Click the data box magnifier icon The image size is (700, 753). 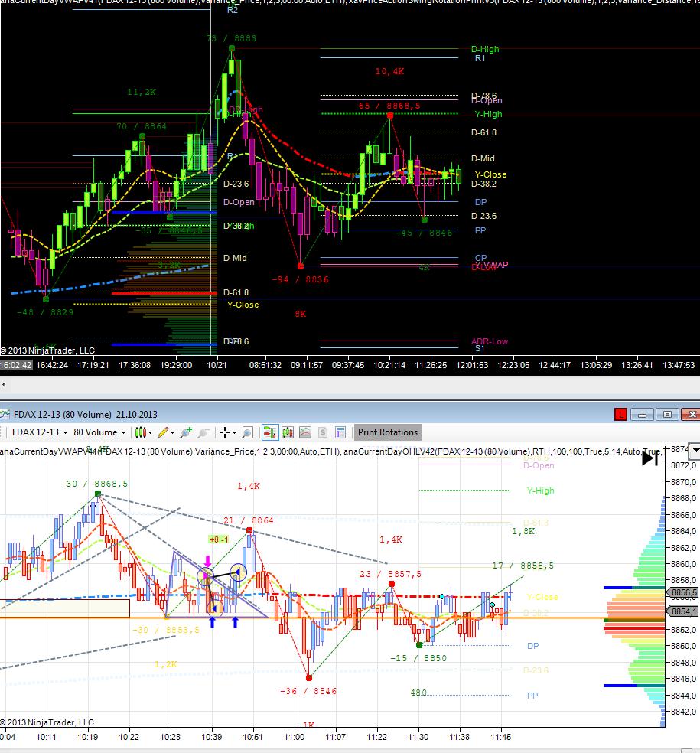pyautogui.click(x=247, y=432)
